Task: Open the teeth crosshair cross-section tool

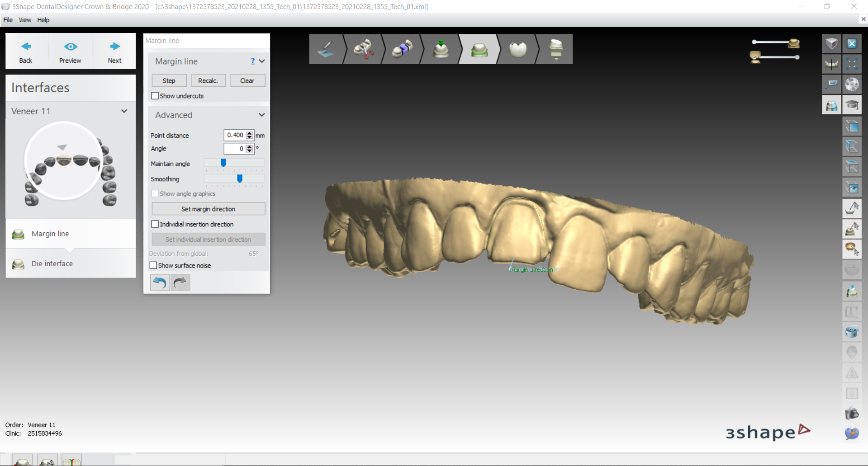Action: (831, 64)
